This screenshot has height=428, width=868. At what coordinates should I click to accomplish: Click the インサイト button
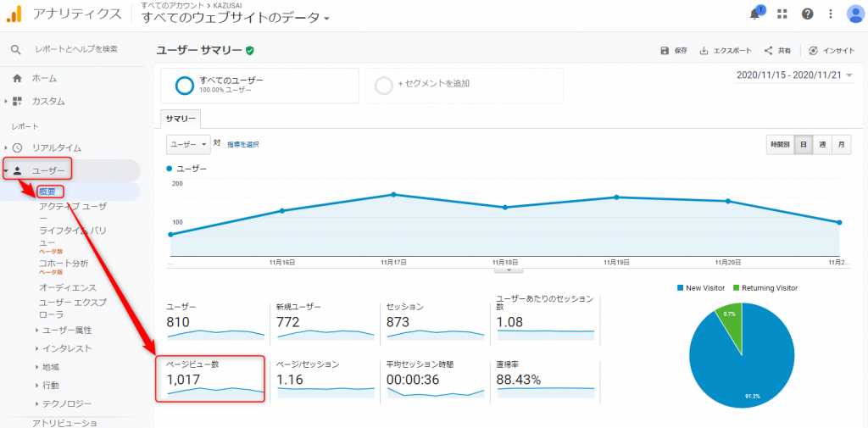[832, 50]
